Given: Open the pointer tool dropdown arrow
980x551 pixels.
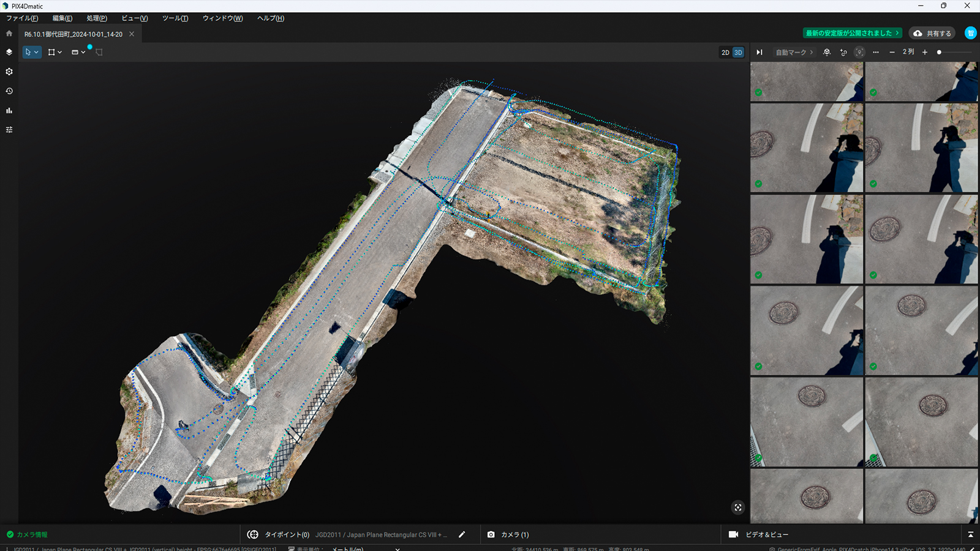Looking at the screenshot, I should 36,53.
